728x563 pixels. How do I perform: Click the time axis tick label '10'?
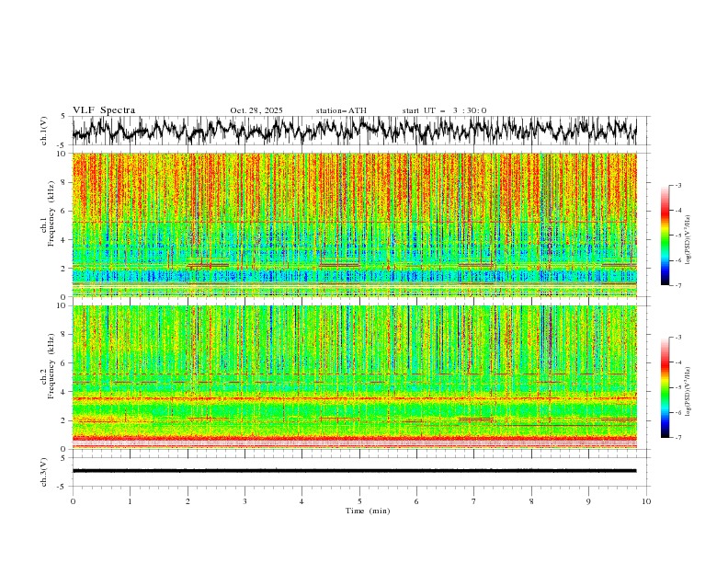click(x=646, y=501)
